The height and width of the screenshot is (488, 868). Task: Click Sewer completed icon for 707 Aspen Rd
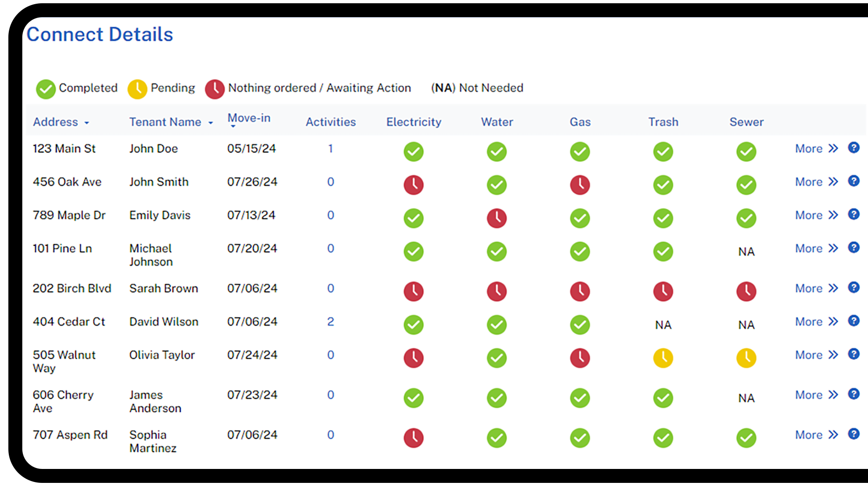[746, 438]
